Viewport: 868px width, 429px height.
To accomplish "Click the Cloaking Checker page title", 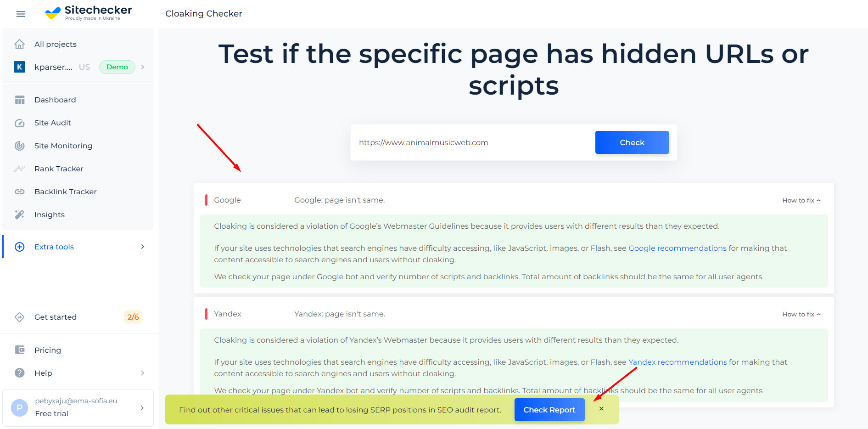I will (x=204, y=13).
